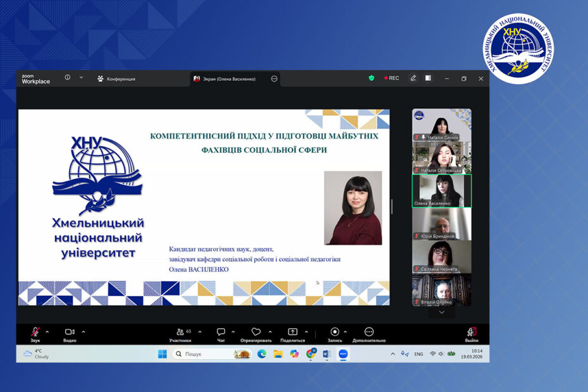588x392 pixels.
Task: Expand the arrow next to Участники
Action: 200,331
